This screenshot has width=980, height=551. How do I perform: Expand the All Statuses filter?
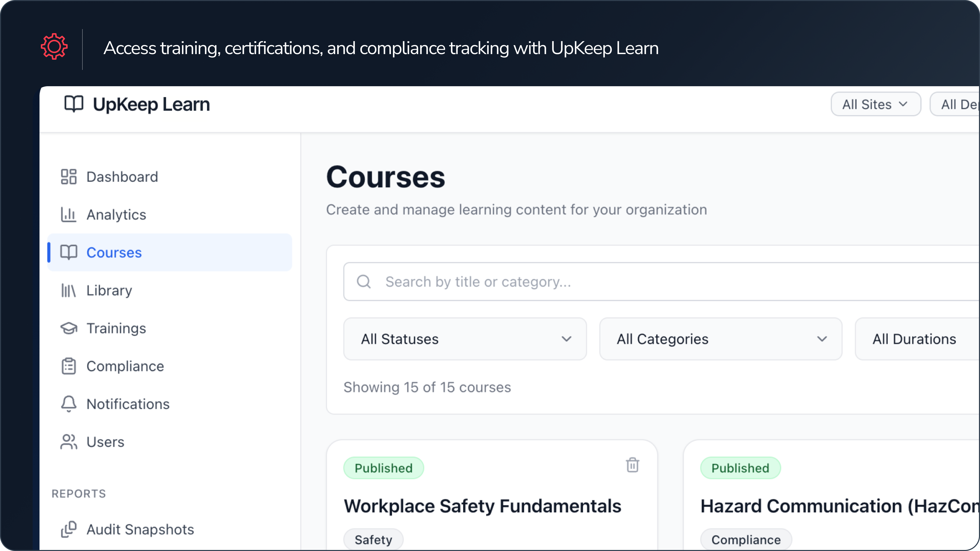(464, 339)
